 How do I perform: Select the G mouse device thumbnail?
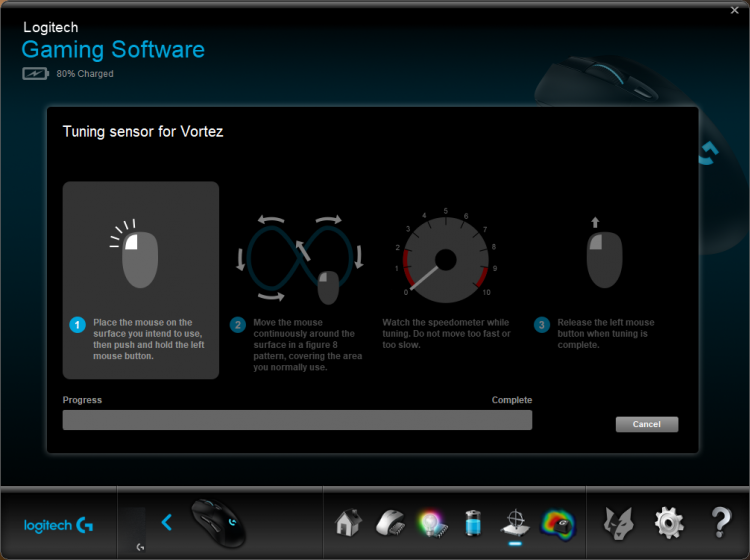click(x=219, y=523)
